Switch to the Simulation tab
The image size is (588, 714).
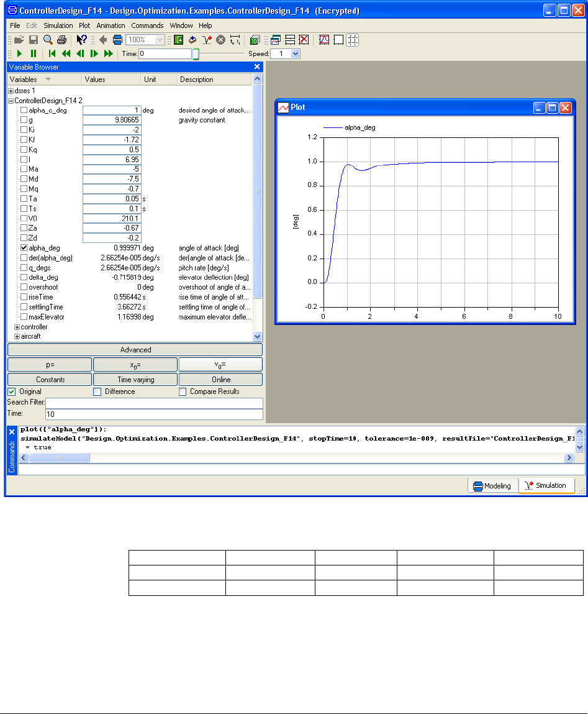546,485
